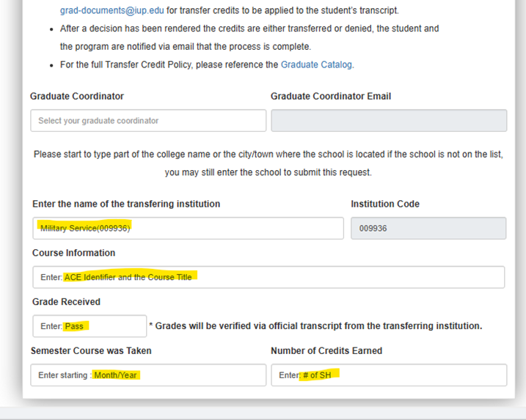The image size is (526, 420).
Task: Click the Institution Code label
Action: pyautogui.click(x=385, y=204)
